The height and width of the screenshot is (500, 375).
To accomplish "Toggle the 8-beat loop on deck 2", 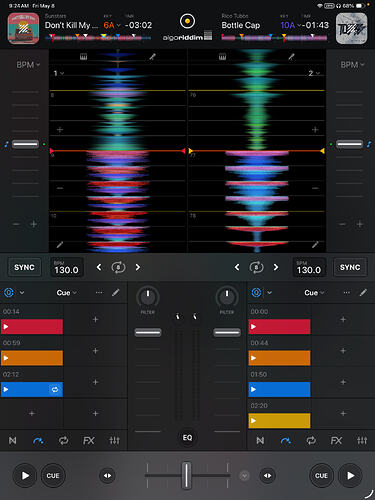I will coord(256,267).
